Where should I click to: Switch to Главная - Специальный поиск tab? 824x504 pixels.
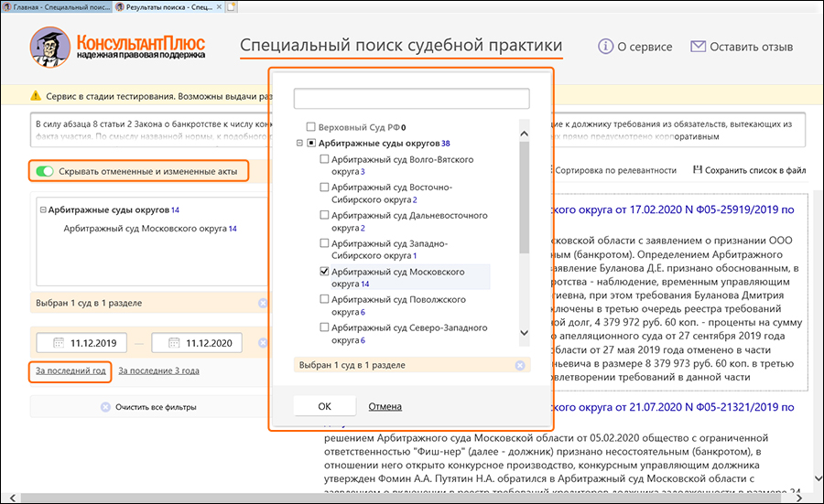[x=55, y=6]
